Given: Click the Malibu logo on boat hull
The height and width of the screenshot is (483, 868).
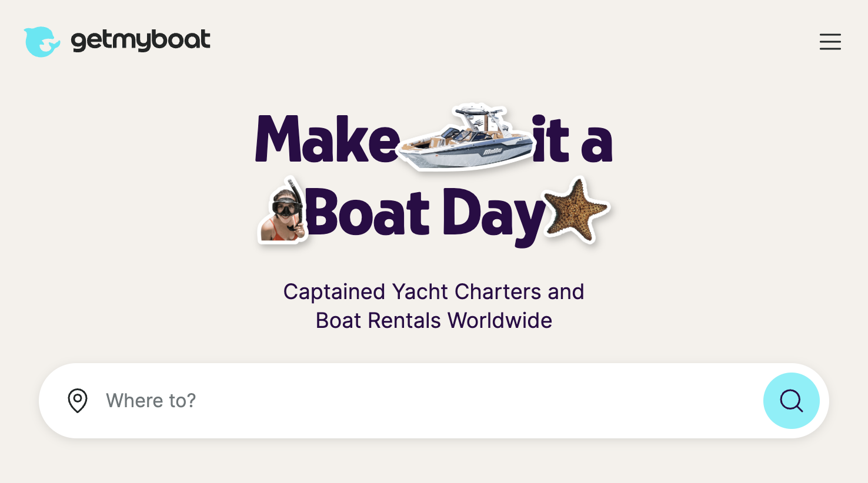Looking at the screenshot, I should coord(493,152).
